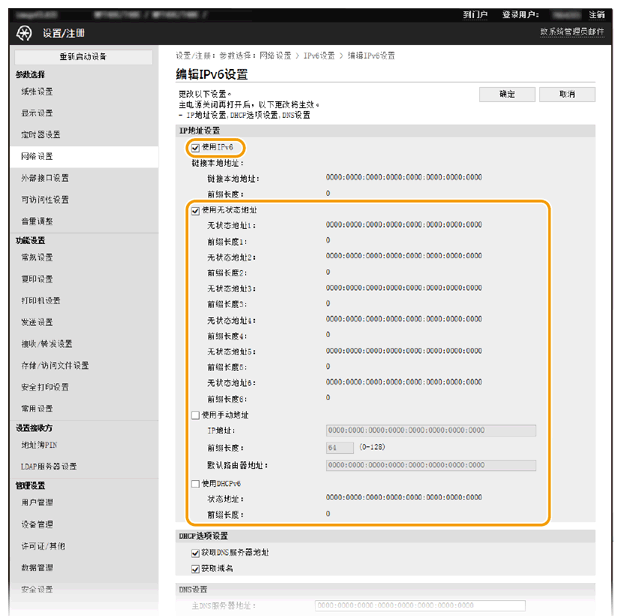Toggle the 获取域名 checkbox

tap(195, 568)
